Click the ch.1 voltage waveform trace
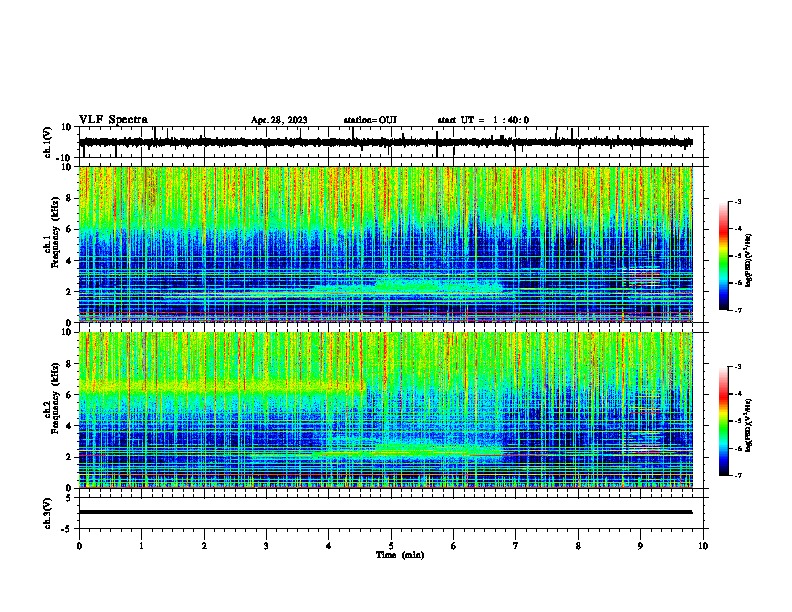This screenshot has height=612, width=792. pyautogui.click(x=385, y=142)
